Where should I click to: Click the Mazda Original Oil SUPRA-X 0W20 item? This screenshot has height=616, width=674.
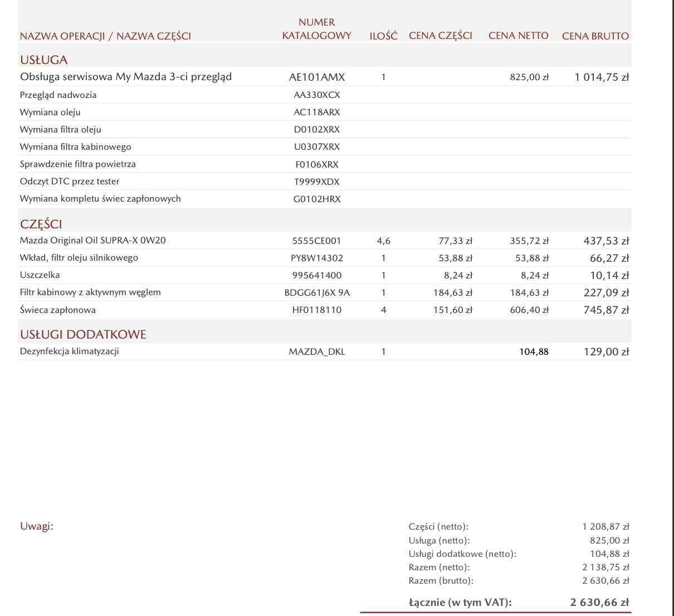click(93, 241)
